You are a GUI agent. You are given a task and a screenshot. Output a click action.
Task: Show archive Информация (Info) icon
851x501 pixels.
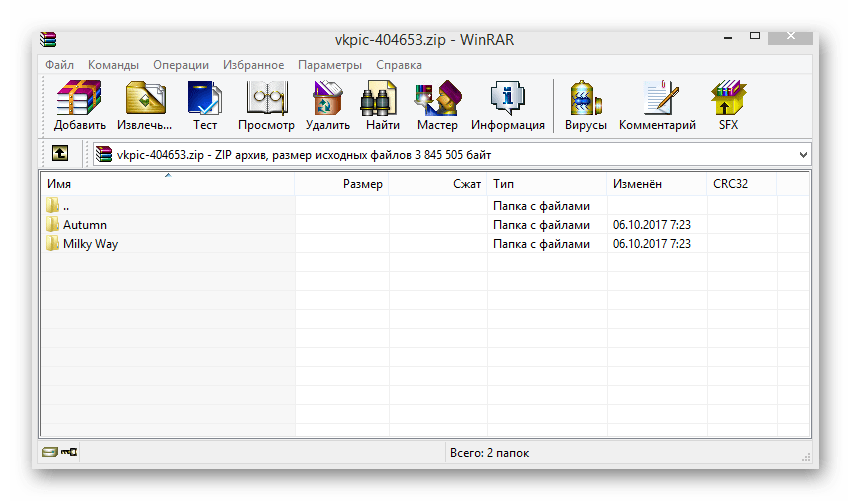tap(508, 106)
